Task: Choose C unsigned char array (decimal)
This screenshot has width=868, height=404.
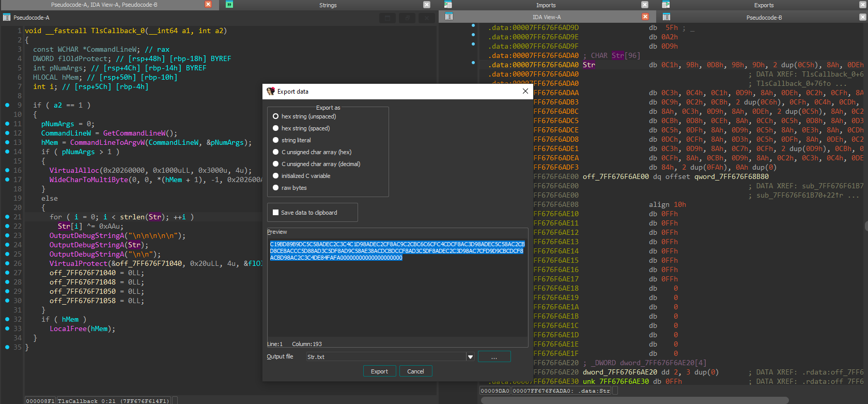Action: 317,164
